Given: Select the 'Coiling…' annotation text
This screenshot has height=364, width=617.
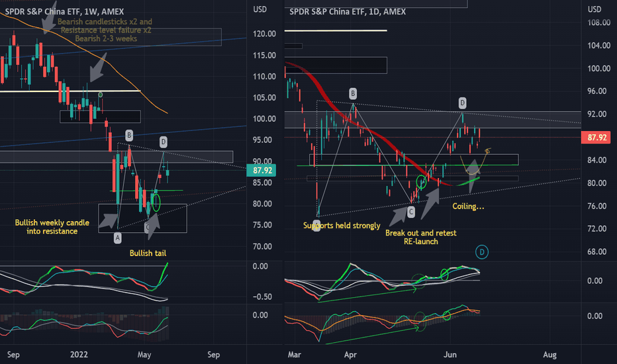Looking at the screenshot, I should click(x=468, y=206).
